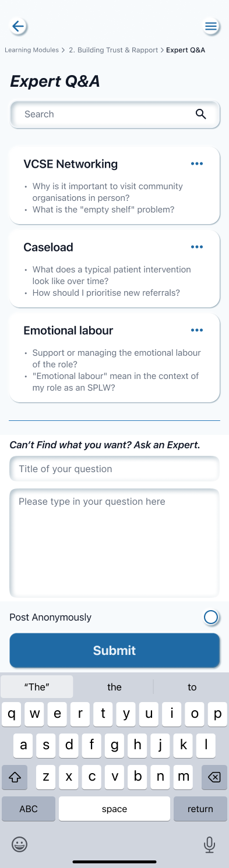Focus the Title of your question field
The height and width of the screenshot is (868, 229).
pyautogui.click(x=115, y=469)
